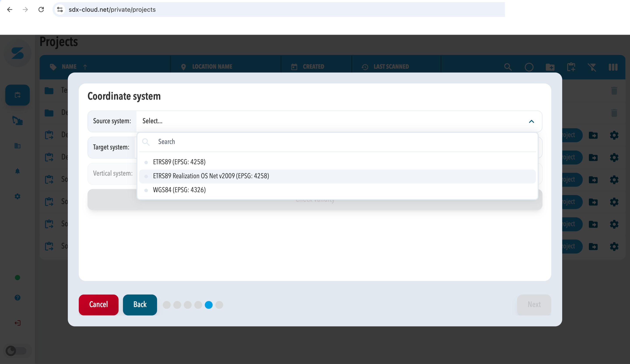630x364 pixels.
Task: Open the company building sidebar icon
Action: 17,146
